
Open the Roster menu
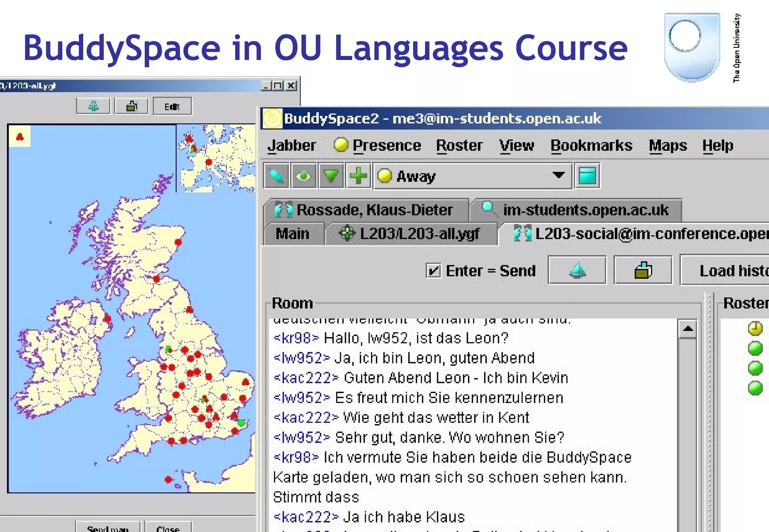[459, 145]
